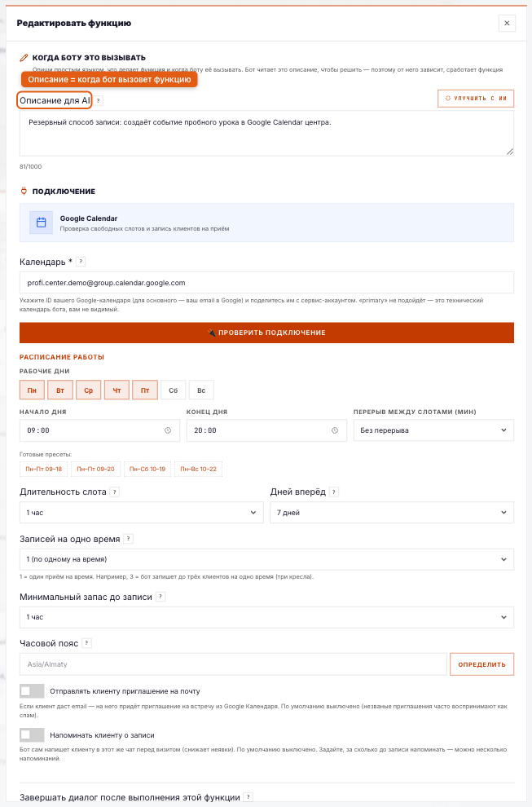
Task: Open the Длительность слота dropdown
Action: click(x=142, y=513)
